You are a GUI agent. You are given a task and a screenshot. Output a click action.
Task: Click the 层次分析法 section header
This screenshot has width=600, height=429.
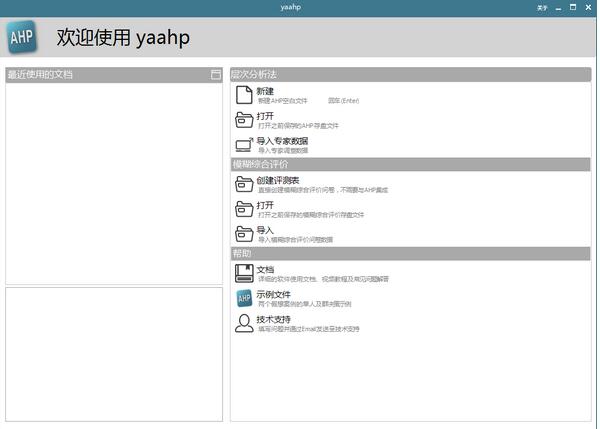[411, 74]
